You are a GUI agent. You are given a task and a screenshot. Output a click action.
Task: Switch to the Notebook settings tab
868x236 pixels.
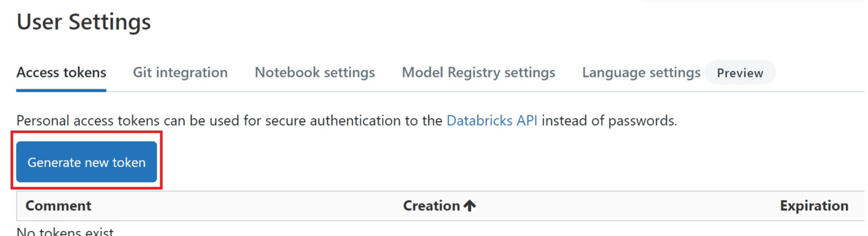pos(315,72)
